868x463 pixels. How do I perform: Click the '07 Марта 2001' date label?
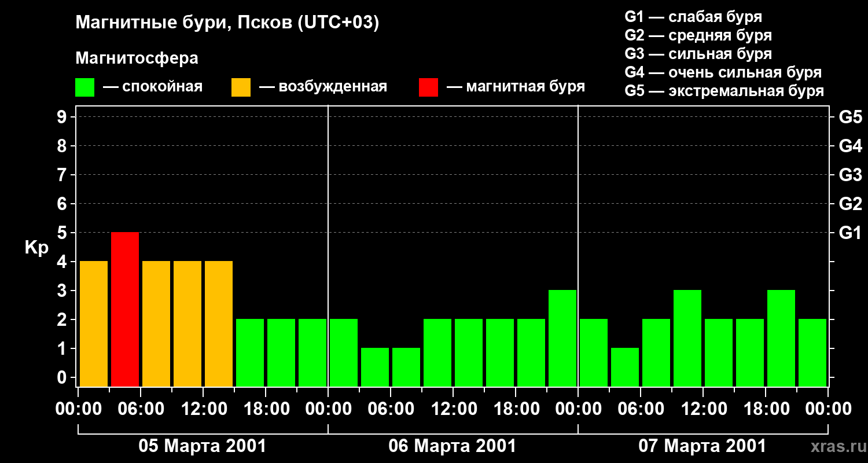[703, 446]
